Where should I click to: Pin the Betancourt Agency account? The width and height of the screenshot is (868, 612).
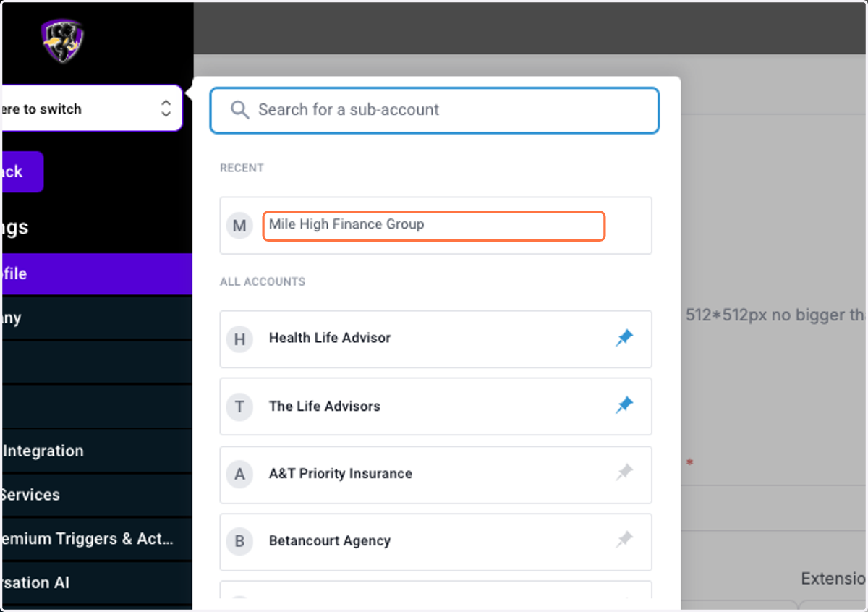click(x=624, y=540)
